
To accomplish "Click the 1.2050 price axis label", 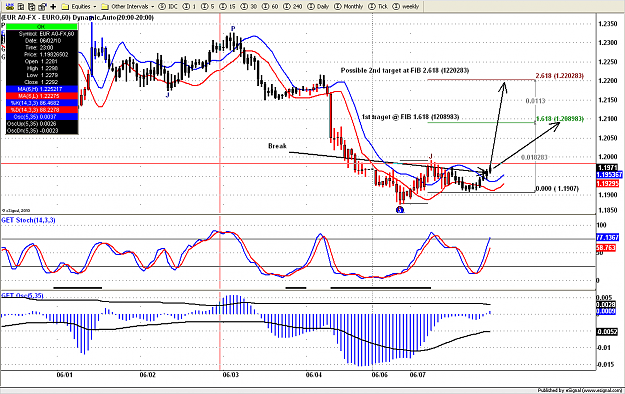I will (608, 138).
